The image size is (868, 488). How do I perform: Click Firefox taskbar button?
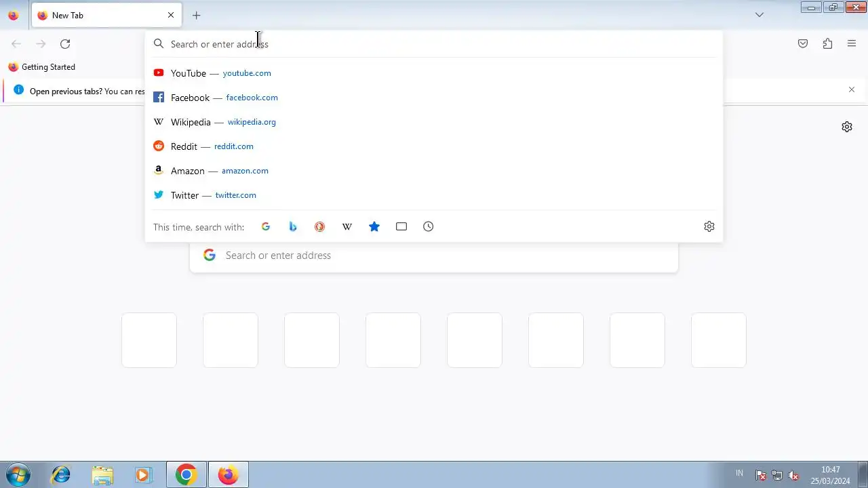[x=228, y=474]
